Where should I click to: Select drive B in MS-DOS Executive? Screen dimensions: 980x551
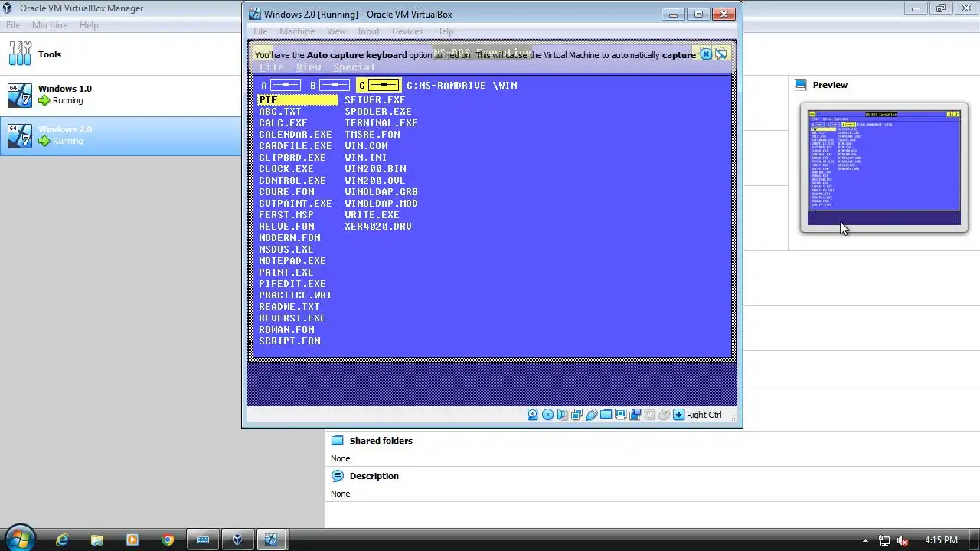point(330,85)
